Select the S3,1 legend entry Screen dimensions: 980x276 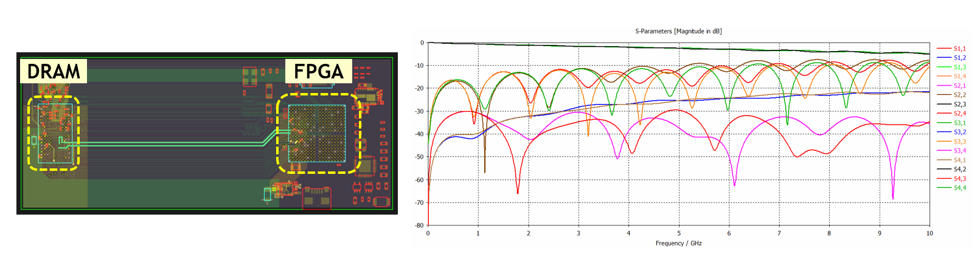tap(951, 123)
